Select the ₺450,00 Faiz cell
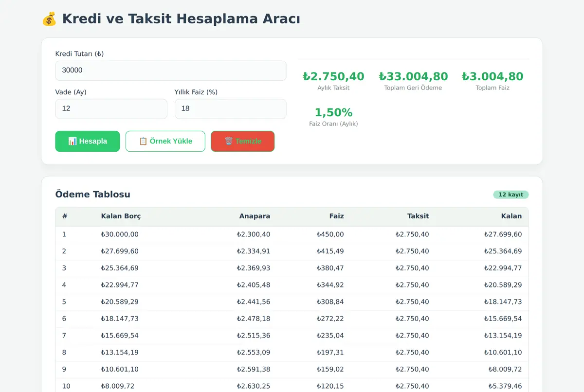The width and height of the screenshot is (584, 392). (330, 234)
